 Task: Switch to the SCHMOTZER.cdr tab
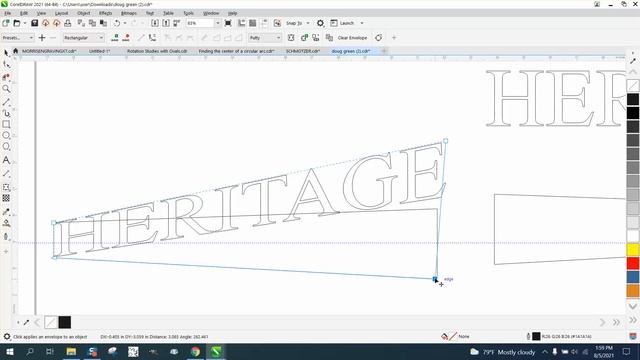pyautogui.click(x=303, y=51)
